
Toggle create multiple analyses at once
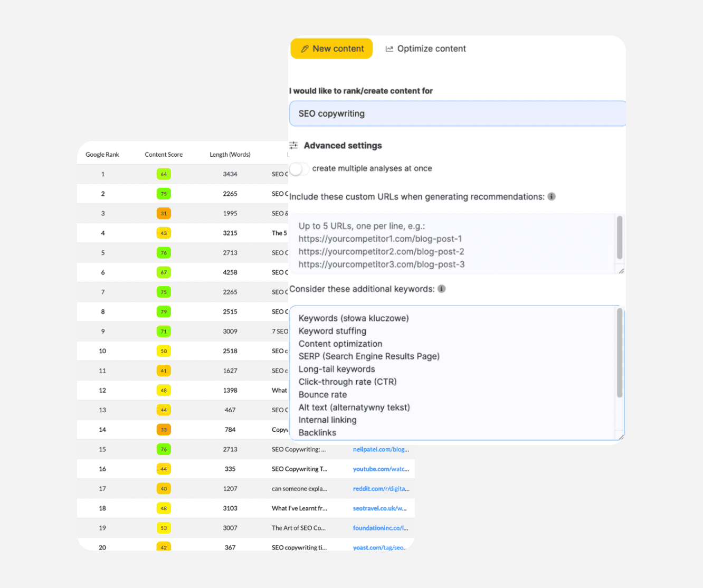click(299, 169)
